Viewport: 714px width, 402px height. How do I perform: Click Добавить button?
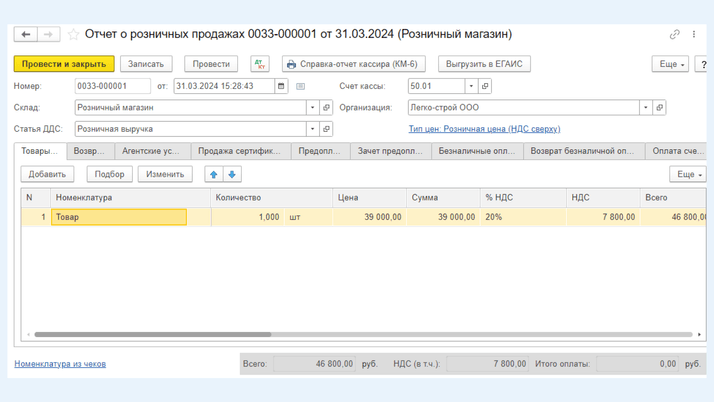pyautogui.click(x=47, y=174)
